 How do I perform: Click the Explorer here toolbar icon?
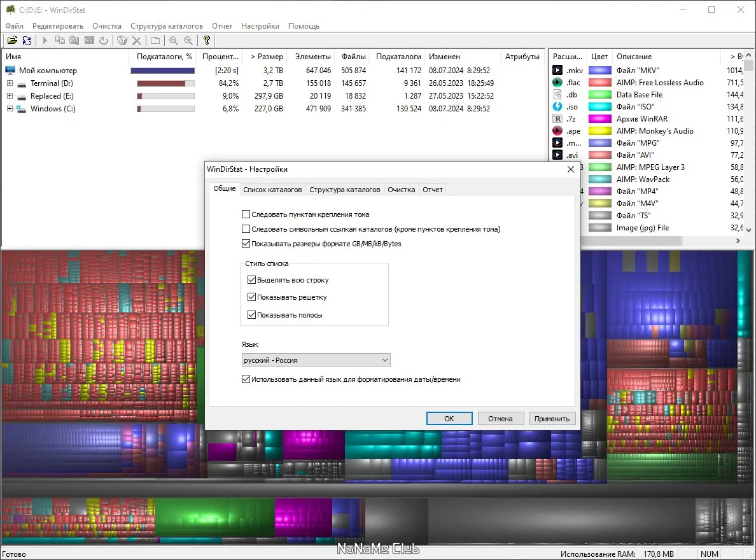point(74,41)
